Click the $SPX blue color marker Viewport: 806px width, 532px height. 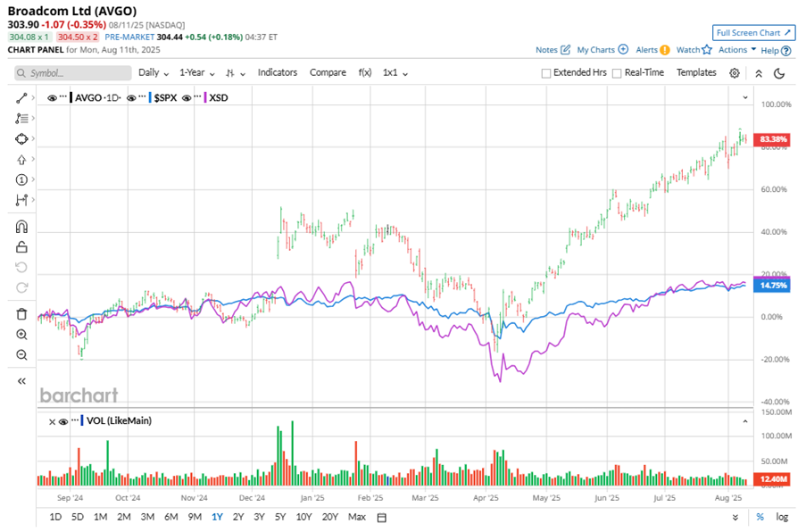150,97
